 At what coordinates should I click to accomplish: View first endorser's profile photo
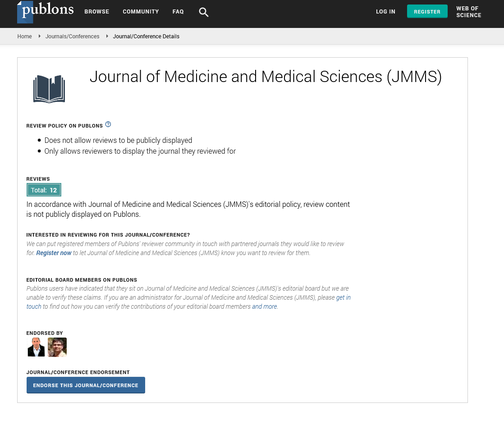37,347
